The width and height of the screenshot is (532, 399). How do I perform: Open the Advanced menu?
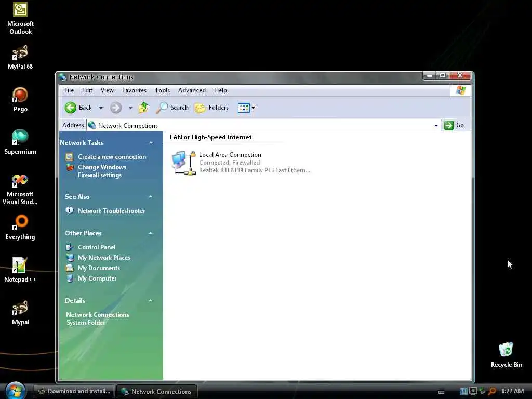192,90
